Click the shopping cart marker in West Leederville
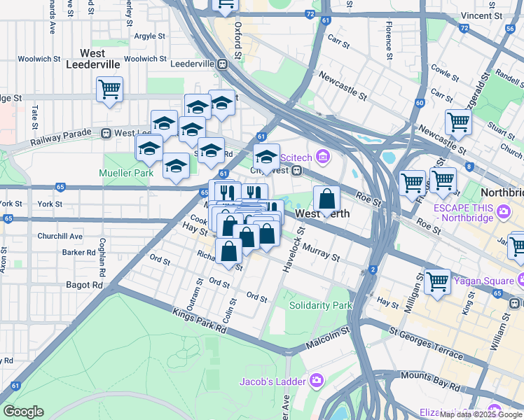Viewport: 524px width, 420px height. [x=110, y=90]
